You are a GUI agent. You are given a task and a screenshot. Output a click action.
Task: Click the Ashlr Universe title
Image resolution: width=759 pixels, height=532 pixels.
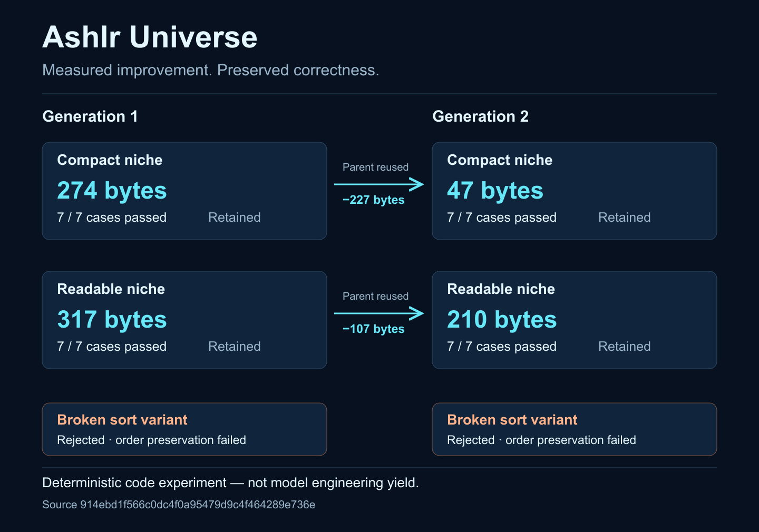click(x=150, y=37)
